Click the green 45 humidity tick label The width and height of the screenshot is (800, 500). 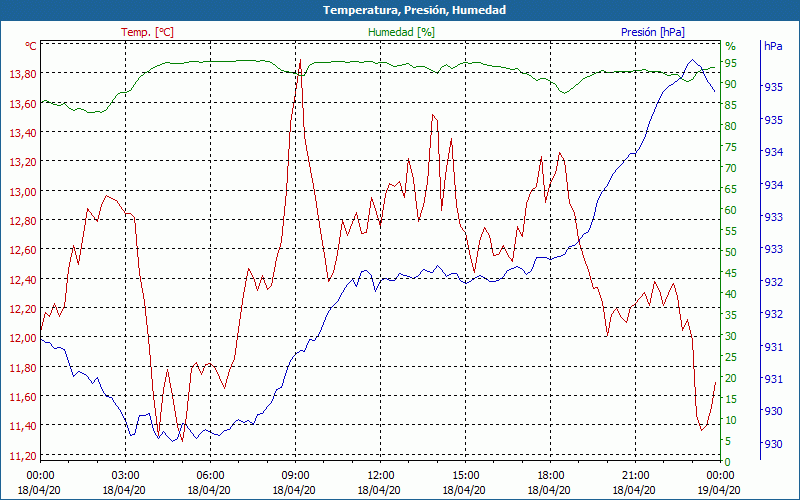click(x=731, y=273)
